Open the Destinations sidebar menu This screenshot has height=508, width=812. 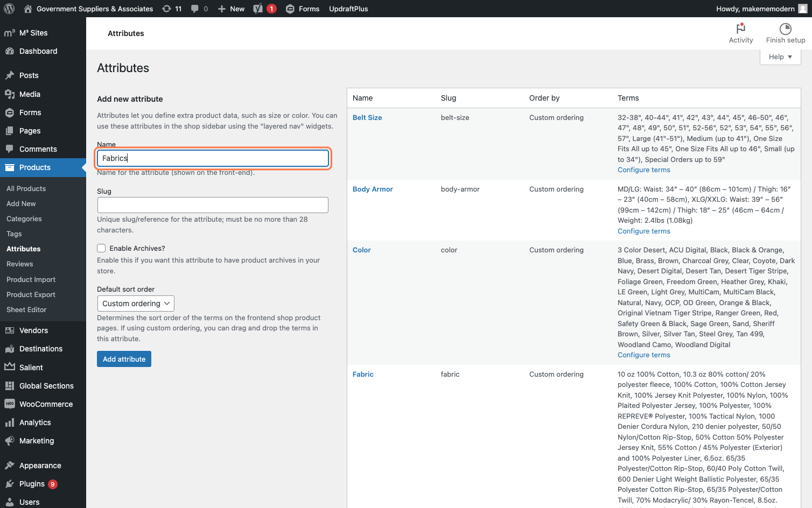tap(41, 349)
